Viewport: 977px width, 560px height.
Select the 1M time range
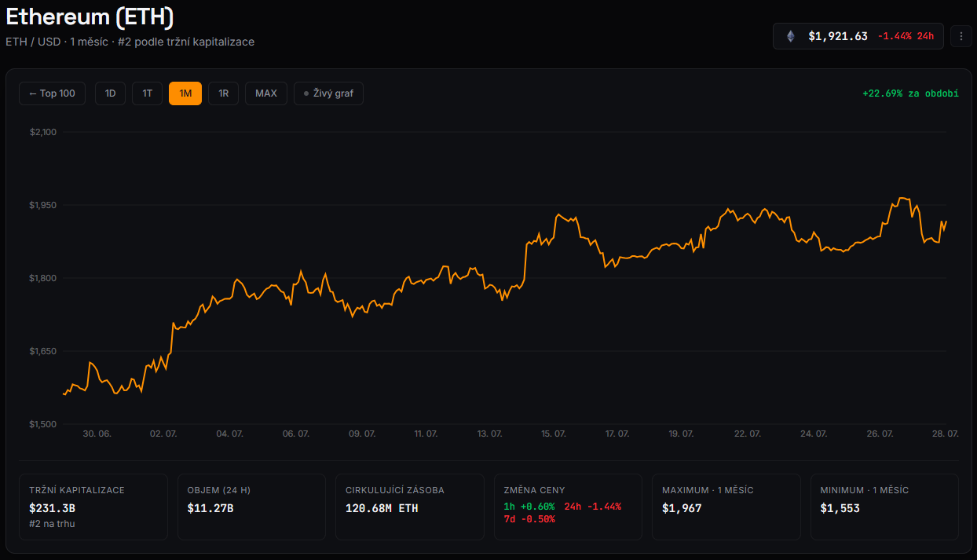coord(185,93)
